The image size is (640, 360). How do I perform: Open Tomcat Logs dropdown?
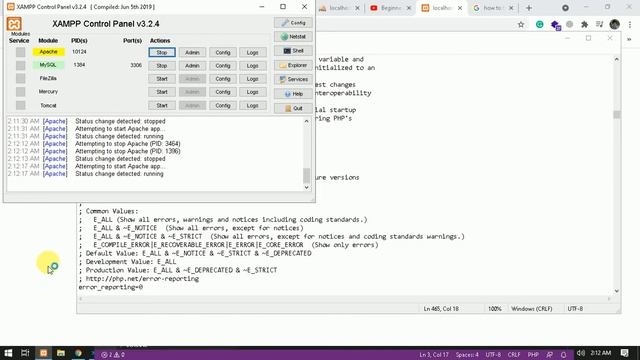(x=253, y=106)
